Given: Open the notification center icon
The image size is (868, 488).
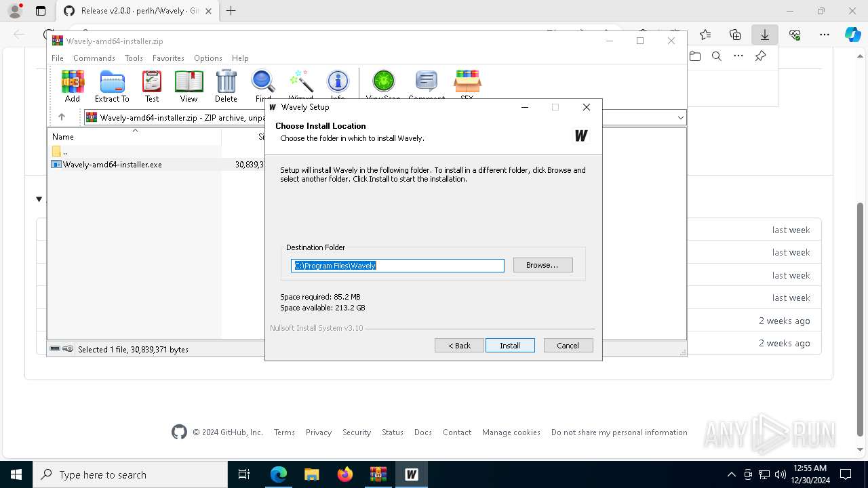Looking at the screenshot, I should tap(846, 474).
